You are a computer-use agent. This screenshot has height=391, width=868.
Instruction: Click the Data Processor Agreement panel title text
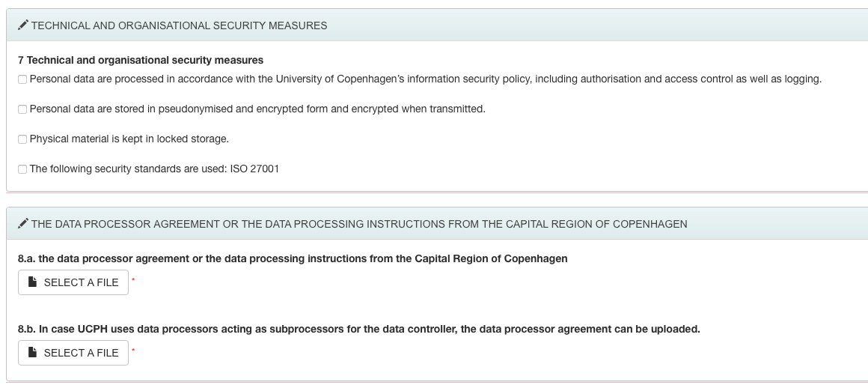click(x=359, y=224)
